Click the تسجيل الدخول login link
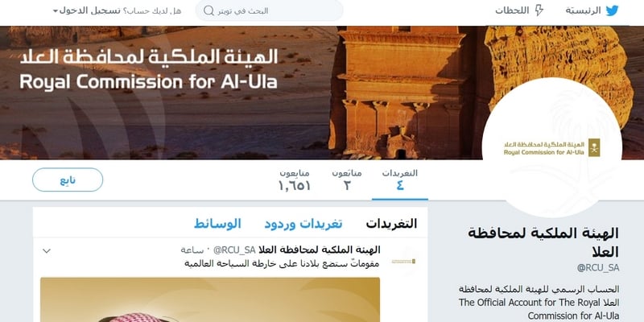Screen dimensions: 644x322 click(90, 10)
